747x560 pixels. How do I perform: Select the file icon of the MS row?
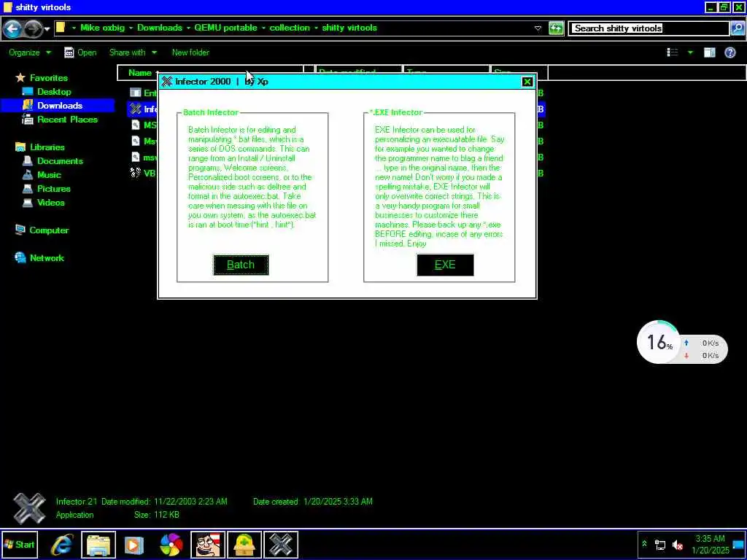[135, 125]
